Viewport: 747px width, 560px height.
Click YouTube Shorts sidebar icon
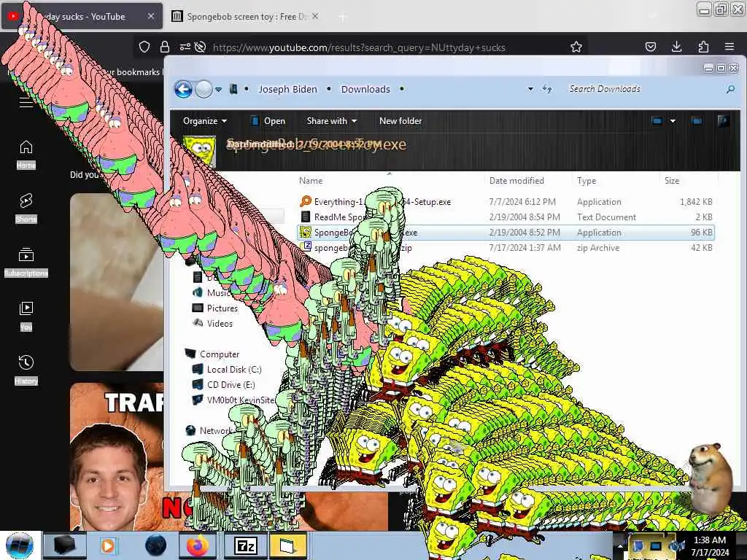tap(26, 208)
